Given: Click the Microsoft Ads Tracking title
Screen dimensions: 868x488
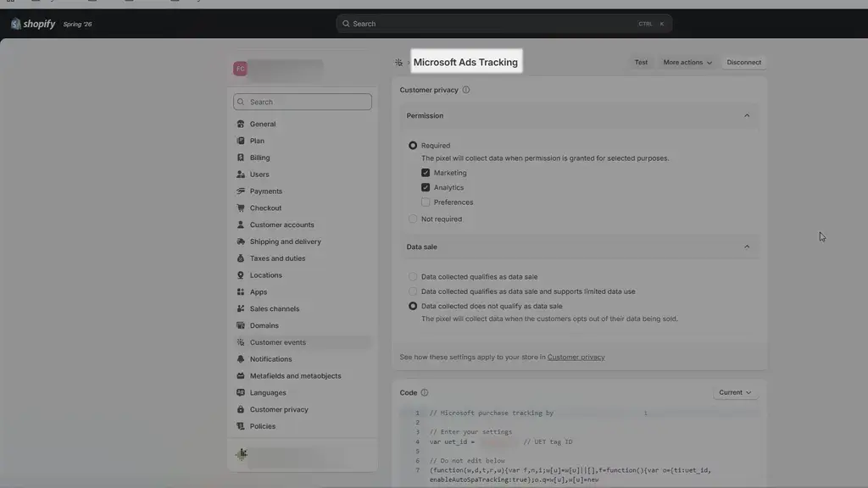Looking at the screenshot, I should 465,63.
